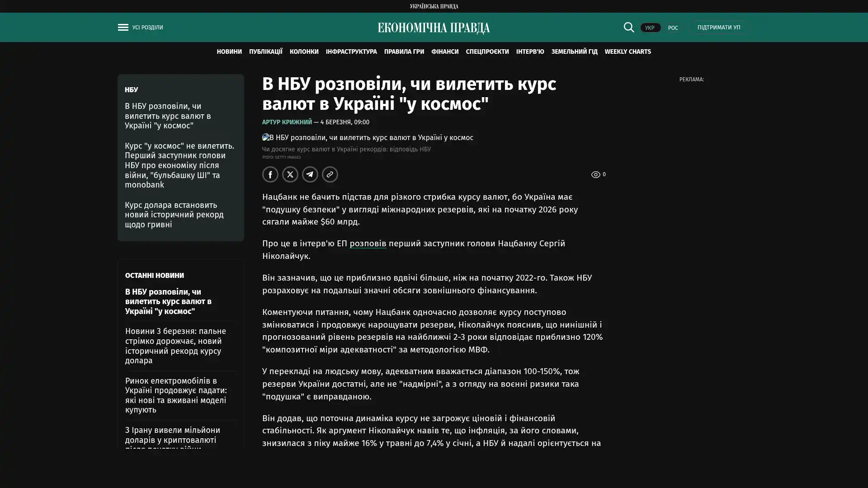Open author Артур Крижний's page
Viewport: 868px width, 488px height.
click(287, 122)
